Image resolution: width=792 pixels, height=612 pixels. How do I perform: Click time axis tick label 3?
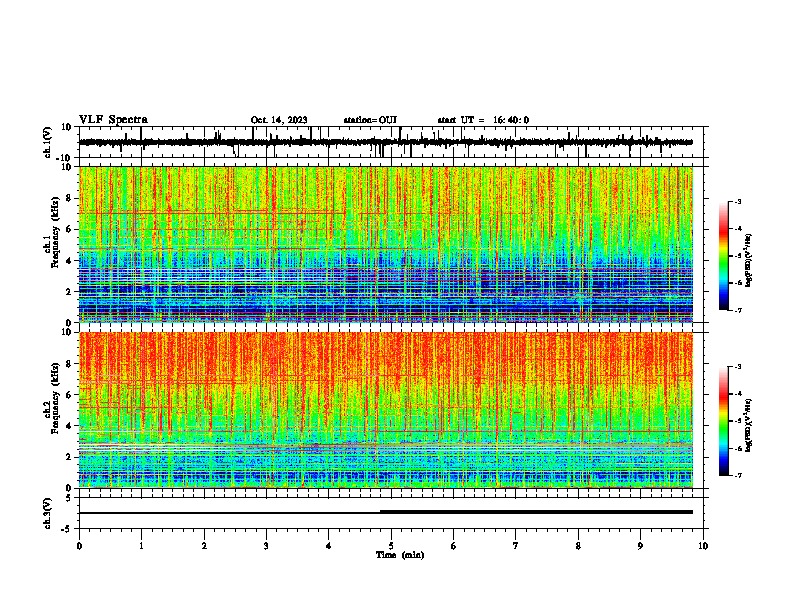[266, 546]
